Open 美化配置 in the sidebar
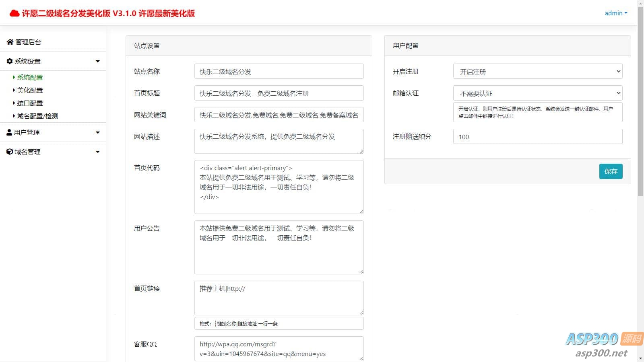 click(x=30, y=90)
